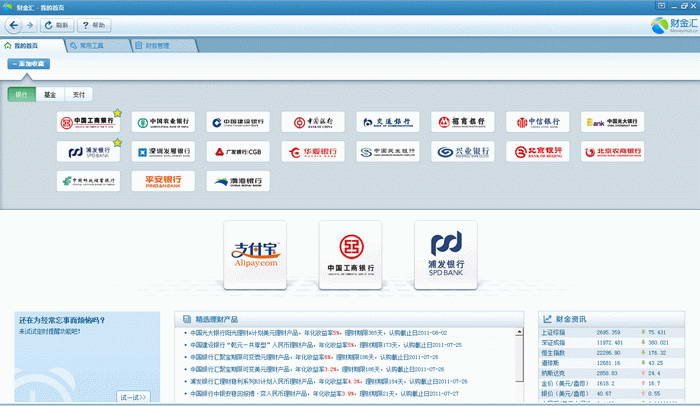The width and height of the screenshot is (700, 406).
Task: Open the large 支付宝 Alipay favorite card
Action: [255, 255]
